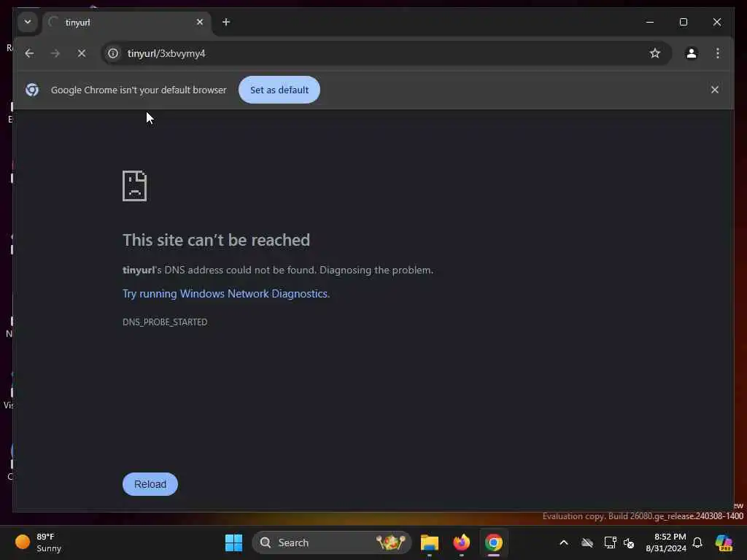Open the Copilot preview icon in taskbar
The height and width of the screenshot is (560, 747).
click(x=724, y=542)
